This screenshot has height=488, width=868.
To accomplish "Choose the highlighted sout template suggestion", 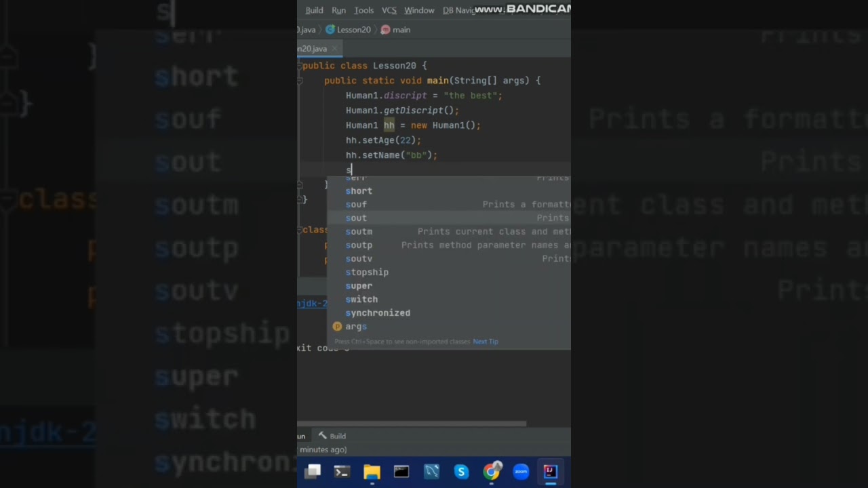I will click(x=448, y=218).
